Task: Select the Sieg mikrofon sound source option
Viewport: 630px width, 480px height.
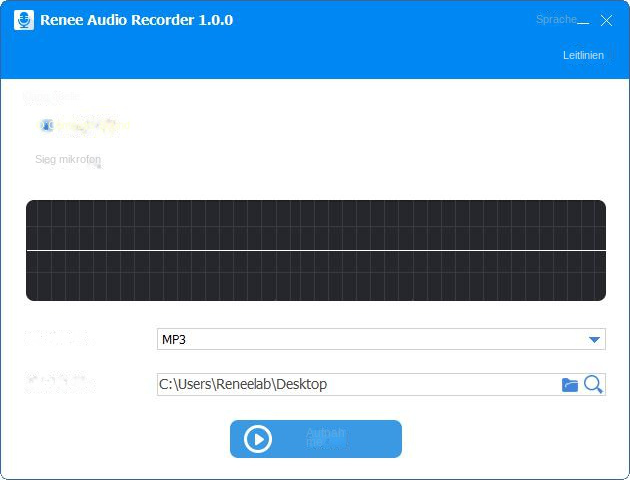Action: (68, 159)
